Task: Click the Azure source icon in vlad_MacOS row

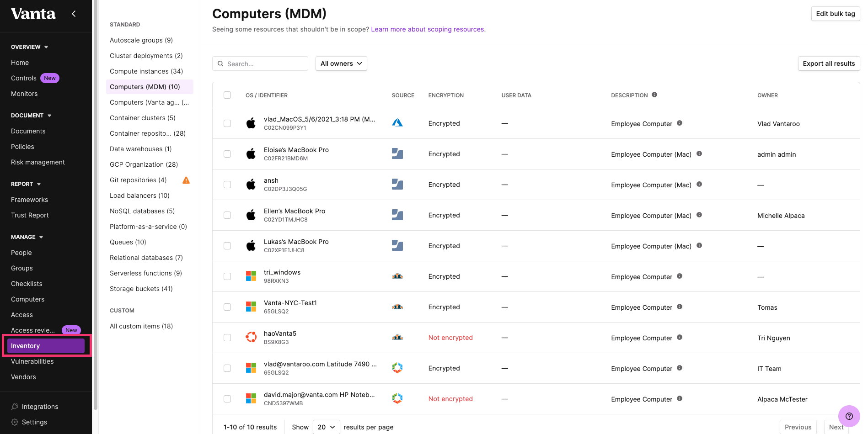Action: click(x=397, y=123)
